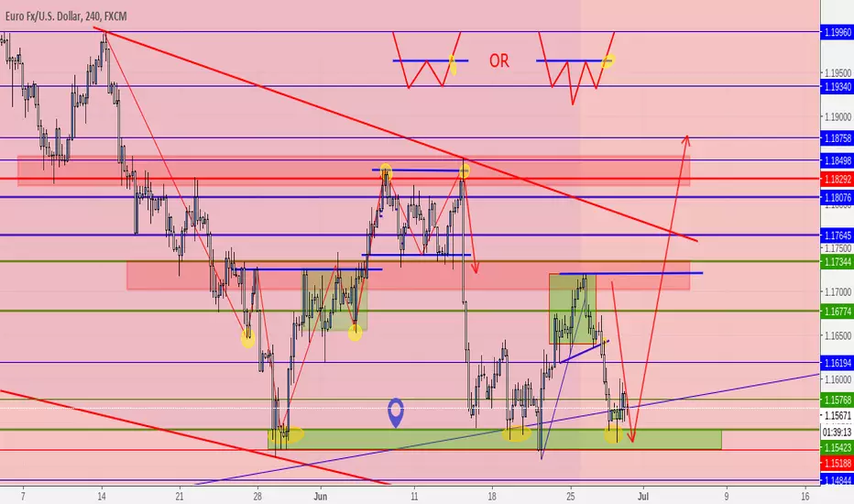The image size is (854, 504).
Task: Click the 14 date label on time axis
Action: click(102, 497)
